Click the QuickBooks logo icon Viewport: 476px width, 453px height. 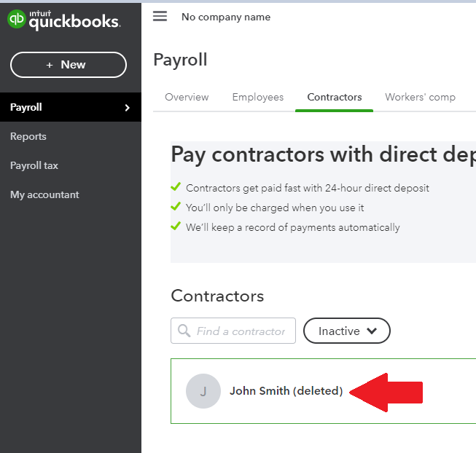click(16, 20)
